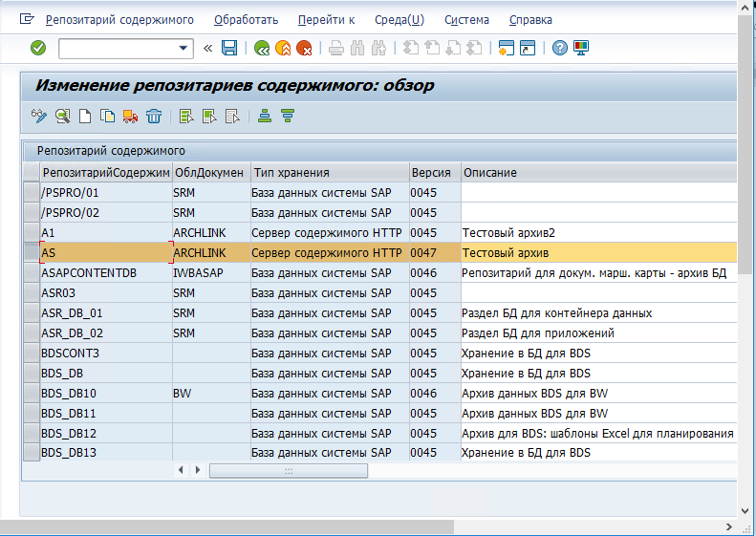Click the table horizontal scrollbar thumb
The width and height of the screenshot is (756, 536).
click(x=288, y=470)
